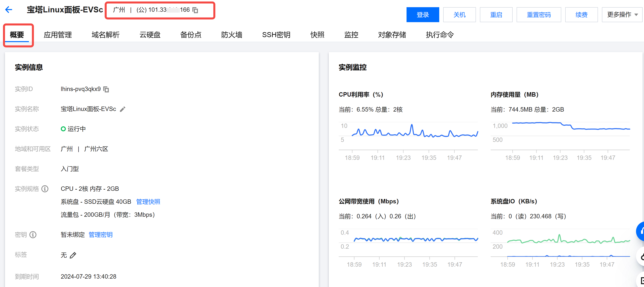Click the 重置密码 button

point(539,15)
